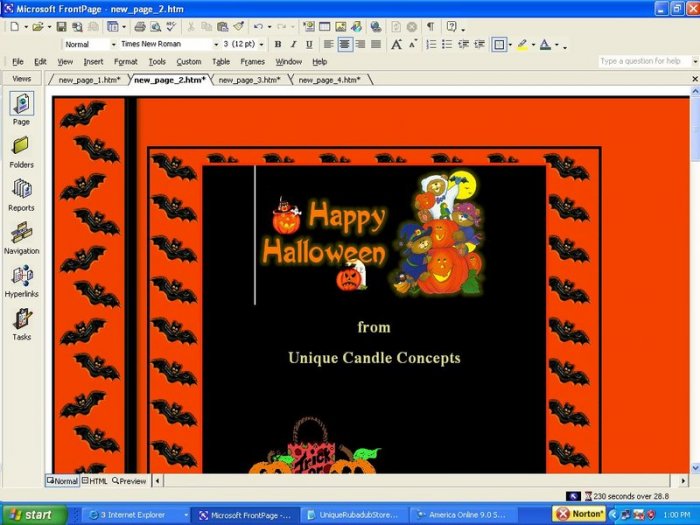Image resolution: width=700 pixels, height=525 pixels.
Task: Select Normal view button at bottom
Action: [62, 481]
